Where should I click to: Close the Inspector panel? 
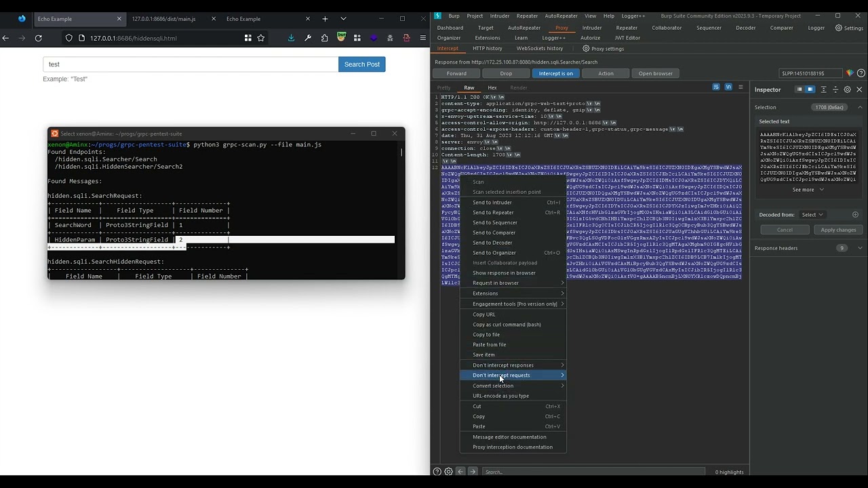pyautogui.click(x=859, y=89)
